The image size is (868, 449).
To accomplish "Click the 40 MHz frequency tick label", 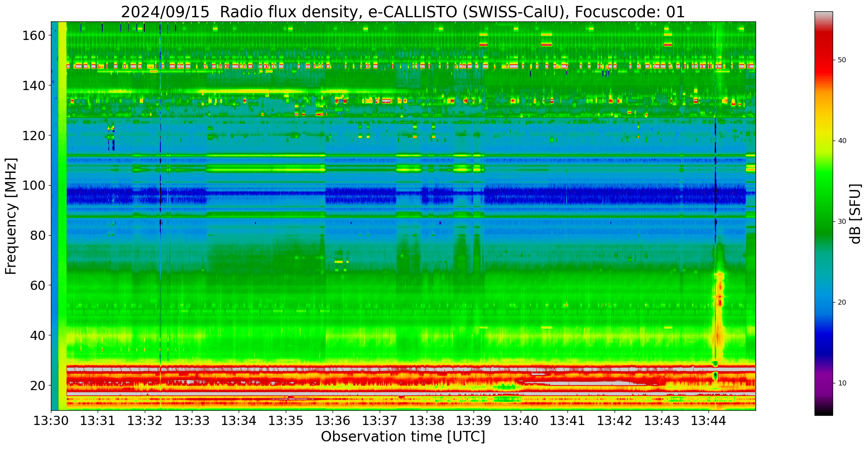I will coord(38,335).
